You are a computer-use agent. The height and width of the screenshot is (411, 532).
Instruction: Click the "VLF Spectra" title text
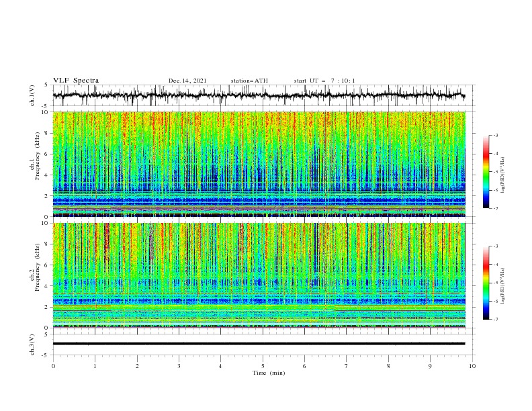click(76, 81)
